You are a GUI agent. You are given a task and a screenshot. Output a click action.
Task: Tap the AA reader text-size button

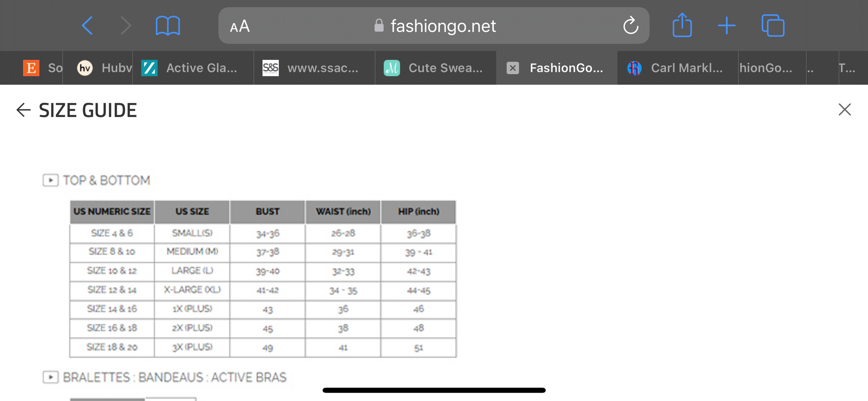click(x=240, y=26)
